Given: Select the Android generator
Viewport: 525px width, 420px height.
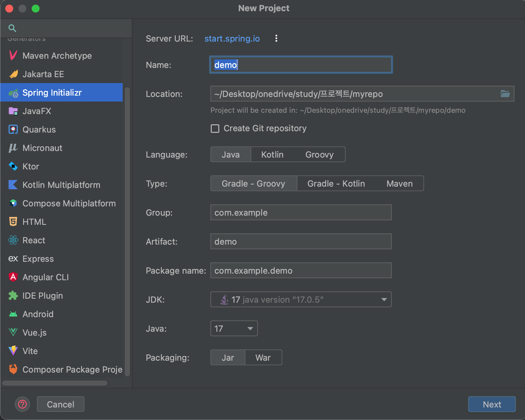Looking at the screenshot, I should (62, 314).
